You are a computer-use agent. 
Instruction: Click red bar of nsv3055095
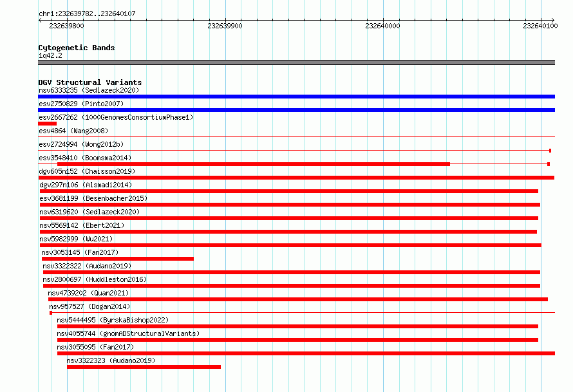pyautogui.click(x=306, y=353)
